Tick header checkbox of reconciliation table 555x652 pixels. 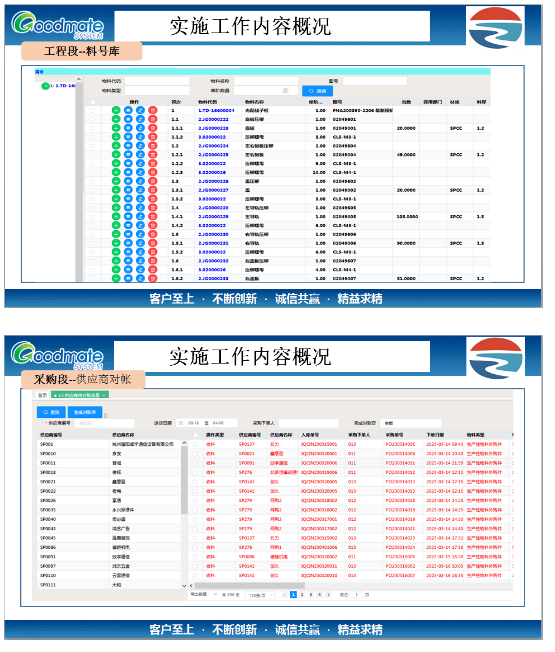click(x=195, y=435)
